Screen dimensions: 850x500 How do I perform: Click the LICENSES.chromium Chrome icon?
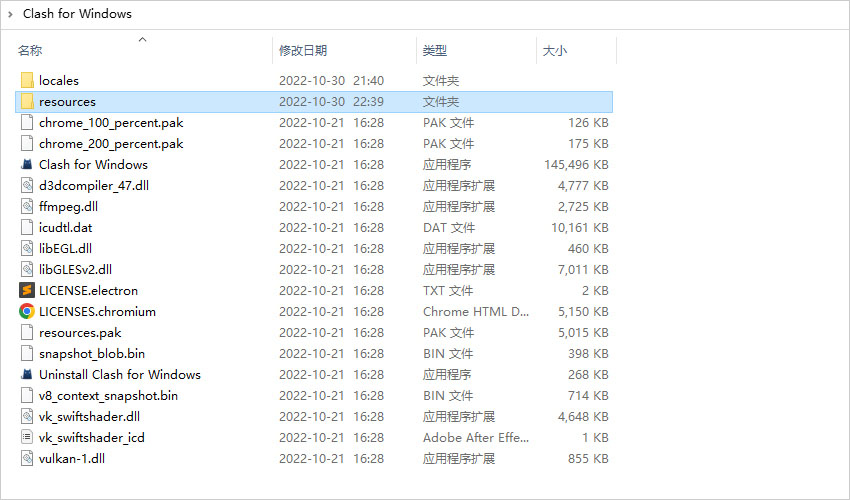tap(27, 312)
